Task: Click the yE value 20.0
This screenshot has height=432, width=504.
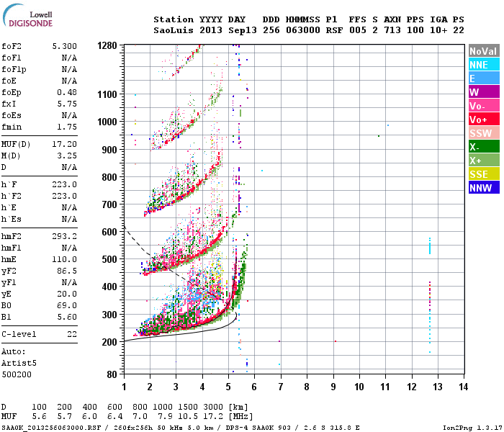Action: (x=67, y=294)
